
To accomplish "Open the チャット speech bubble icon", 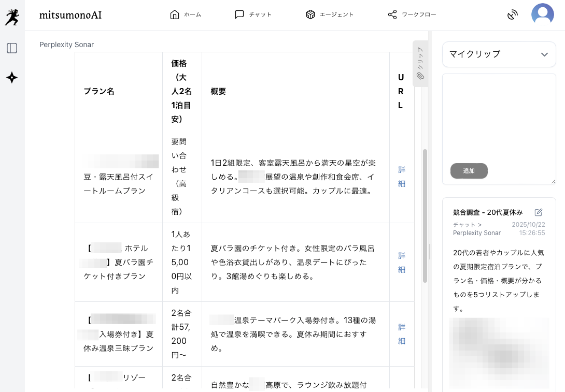I will click(x=239, y=14).
